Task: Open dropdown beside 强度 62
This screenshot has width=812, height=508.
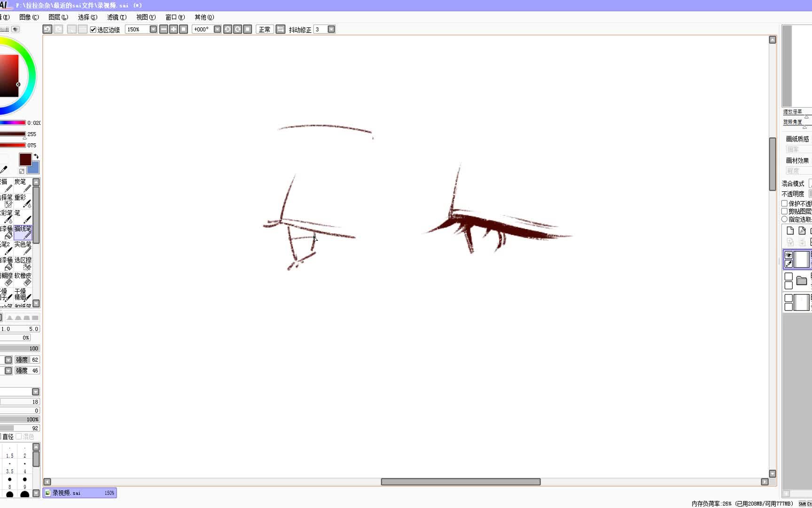Action: click(x=8, y=360)
